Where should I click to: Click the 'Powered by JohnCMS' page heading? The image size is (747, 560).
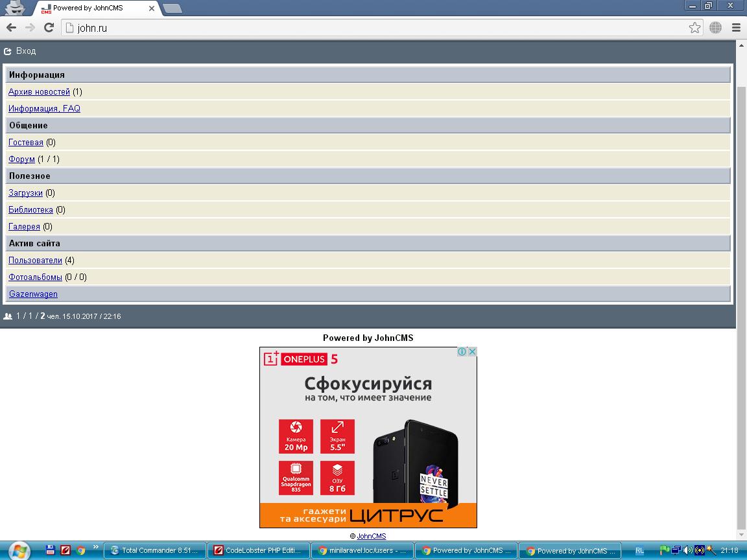368,338
